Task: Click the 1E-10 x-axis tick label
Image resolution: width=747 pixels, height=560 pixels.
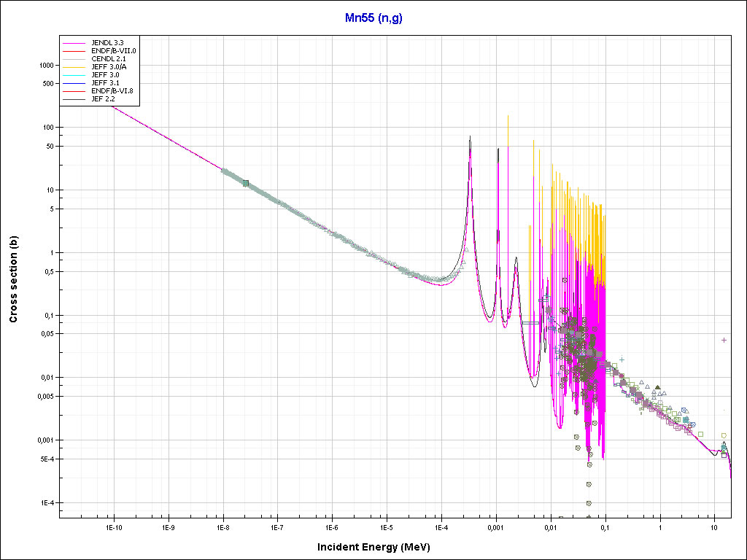Action: tap(113, 526)
